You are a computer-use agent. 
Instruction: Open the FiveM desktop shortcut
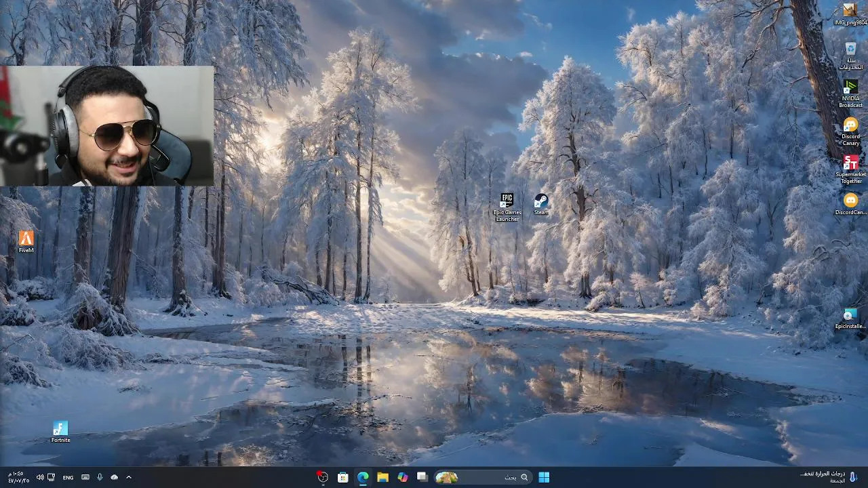coord(26,241)
